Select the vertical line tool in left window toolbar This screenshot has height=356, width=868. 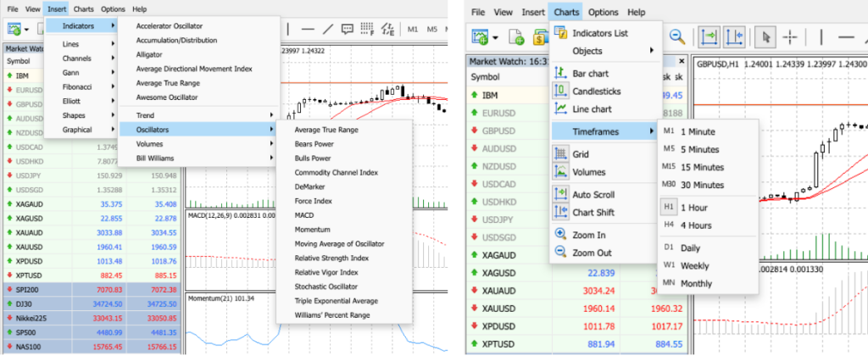click(x=287, y=30)
